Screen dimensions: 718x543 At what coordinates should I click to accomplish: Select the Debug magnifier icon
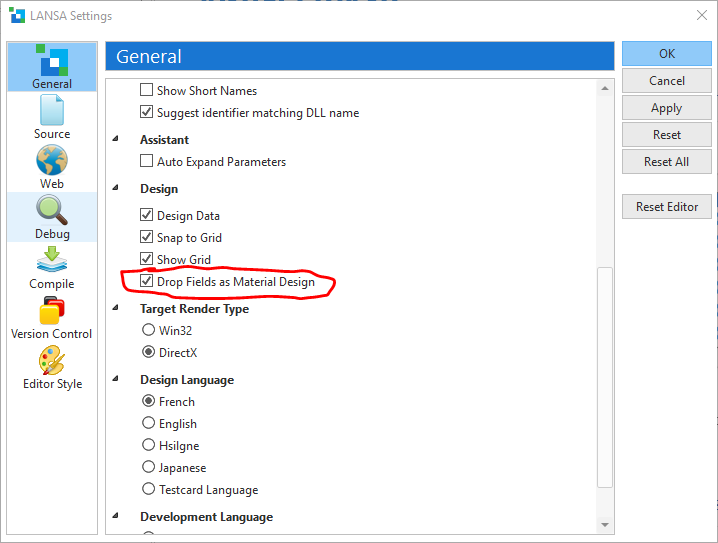click(52, 211)
